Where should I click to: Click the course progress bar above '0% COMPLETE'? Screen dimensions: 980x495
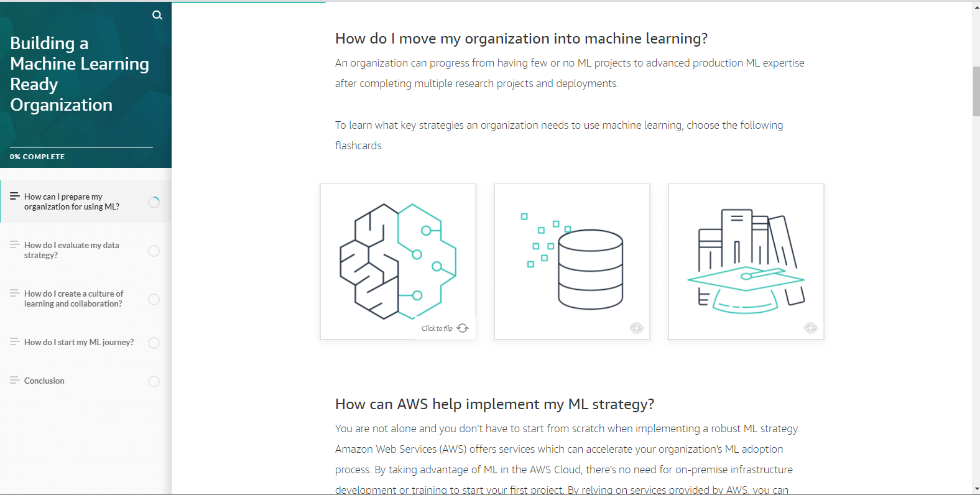(81, 147)
